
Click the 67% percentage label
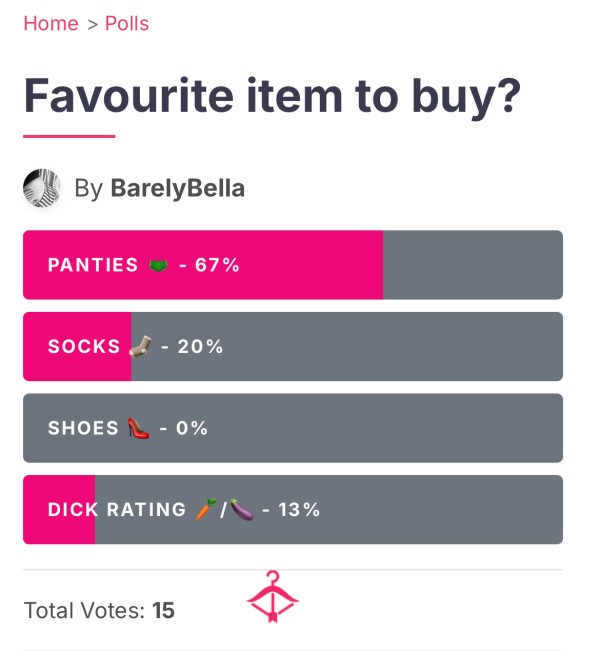pos(217,265)
